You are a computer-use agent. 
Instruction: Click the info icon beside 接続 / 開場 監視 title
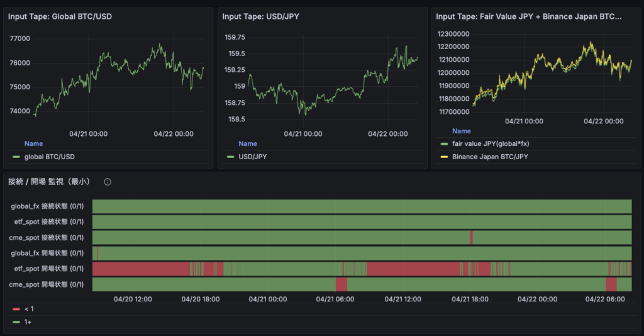tap(108, 182)
